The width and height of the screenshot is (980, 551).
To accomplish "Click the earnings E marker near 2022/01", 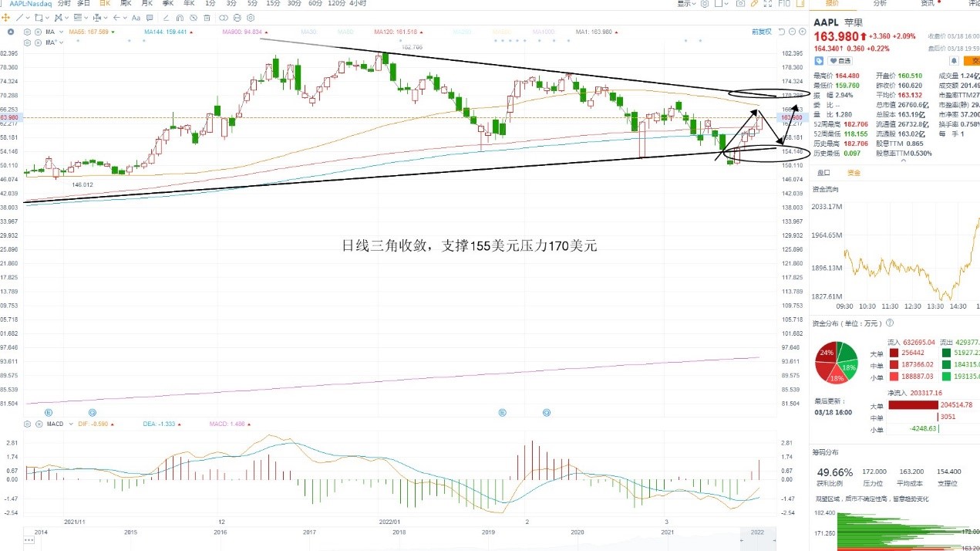I will pyautogui.click(x=502, y=413).
